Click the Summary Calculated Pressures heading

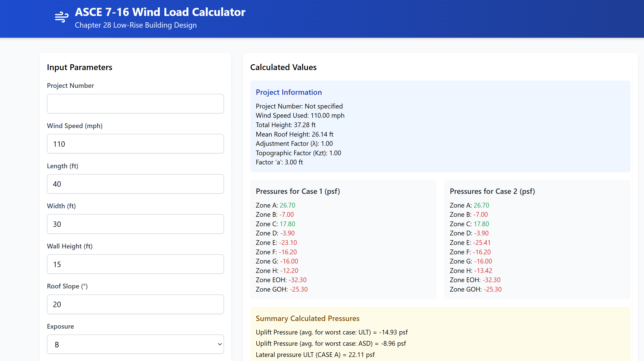pos(307,318)
